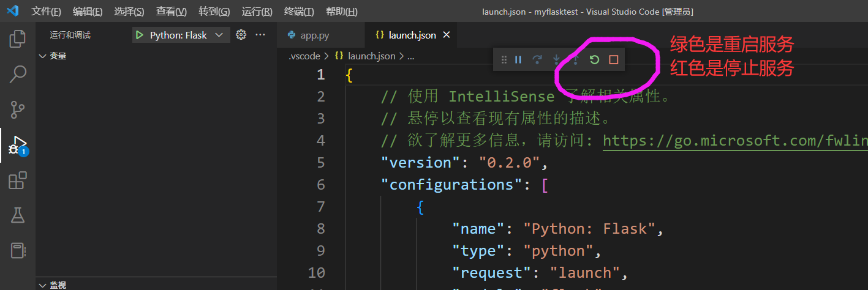Grab the debug toolbar drag handle

click(x=504, y=60)
